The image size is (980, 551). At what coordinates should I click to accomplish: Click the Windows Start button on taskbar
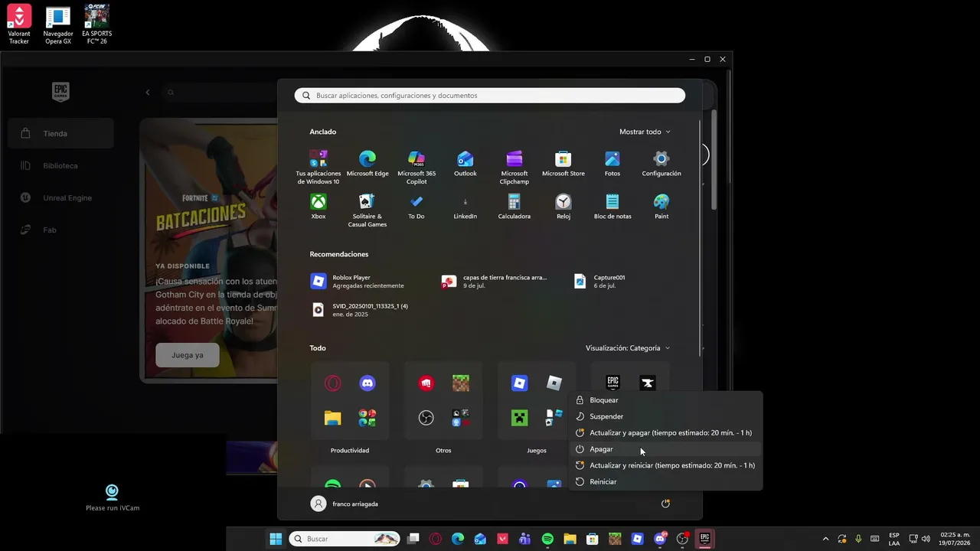click(276, 539)
